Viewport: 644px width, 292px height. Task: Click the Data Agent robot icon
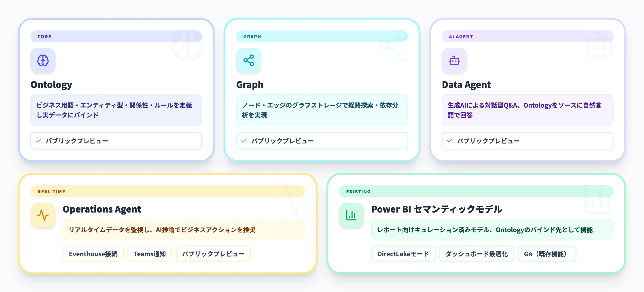pyautogui.click(x=454, y=60)
